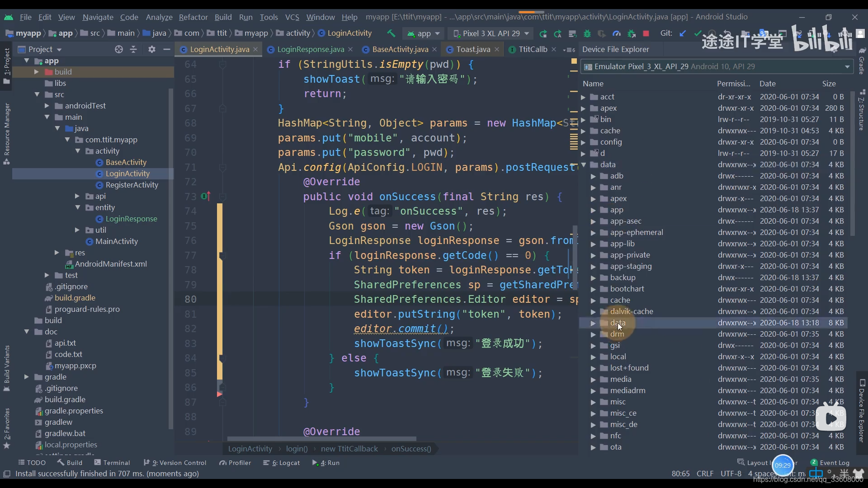Toggle the Structure side tab
The height and width of the screenshot is (488, 868).
click(862, 110)
